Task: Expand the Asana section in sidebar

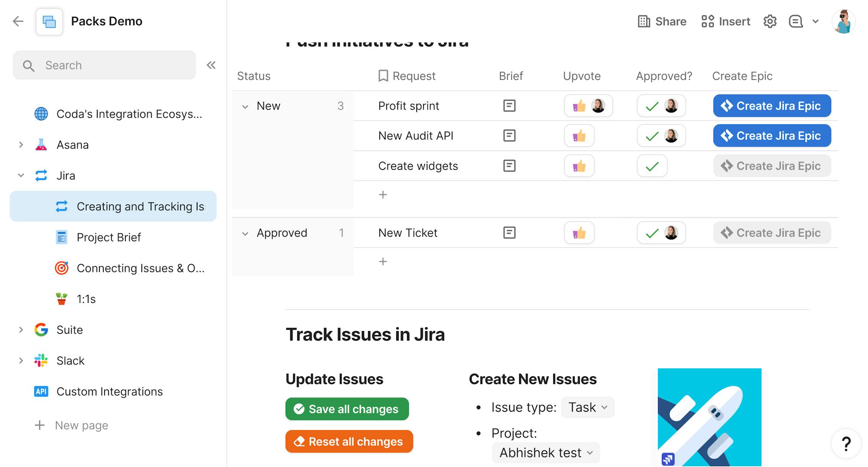Action: pyautogui.click(x=21, y=145)
